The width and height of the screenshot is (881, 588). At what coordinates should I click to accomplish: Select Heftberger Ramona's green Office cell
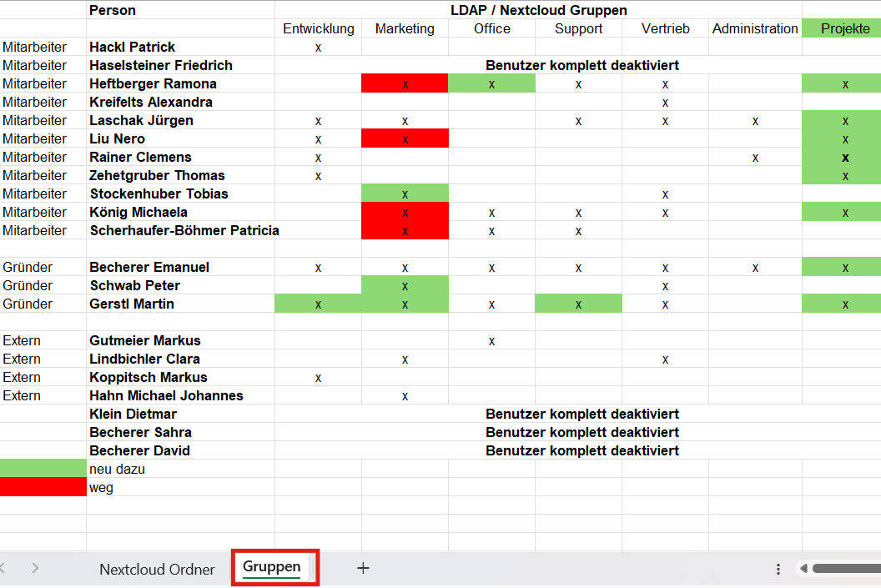tap(491, 83)
